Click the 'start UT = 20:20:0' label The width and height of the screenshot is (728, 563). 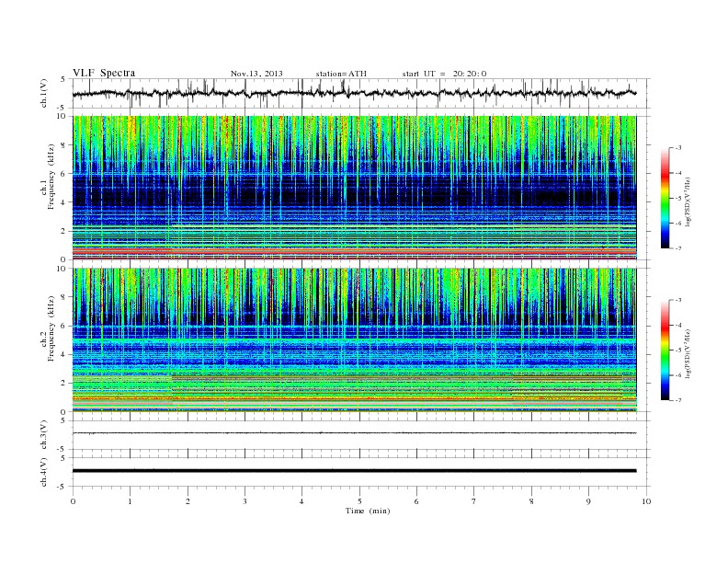point(444,74)
